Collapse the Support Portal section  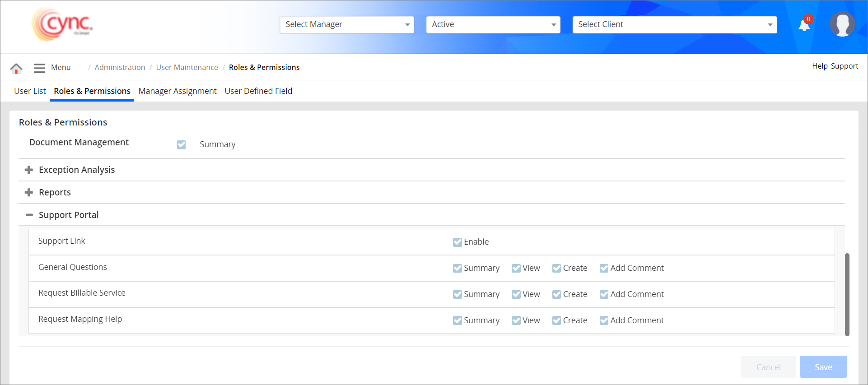point(29,215)
